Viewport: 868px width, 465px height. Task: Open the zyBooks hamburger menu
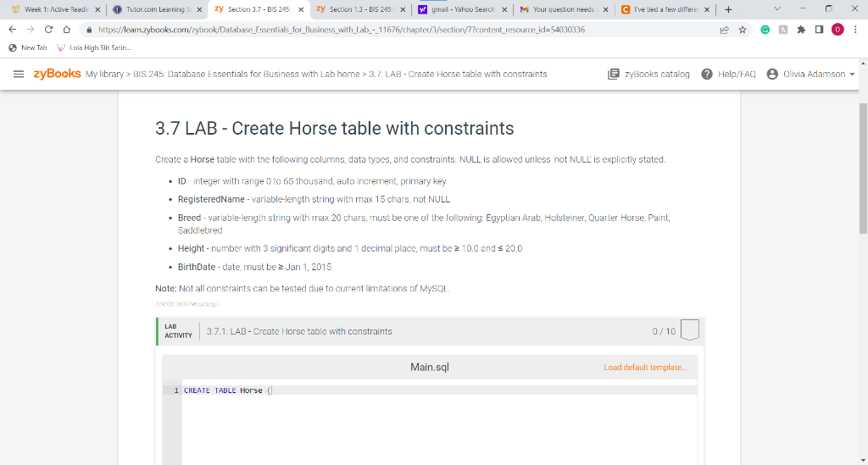point(19,74)
